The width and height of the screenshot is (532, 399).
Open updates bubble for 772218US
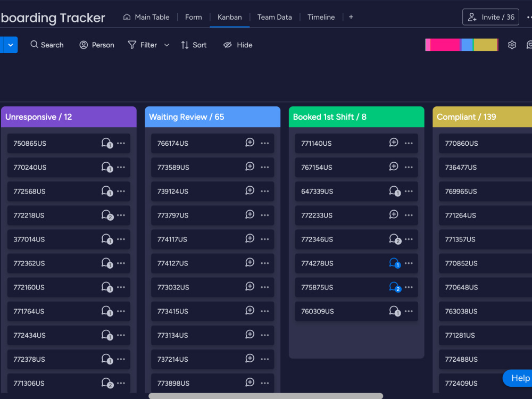(107, 215)
